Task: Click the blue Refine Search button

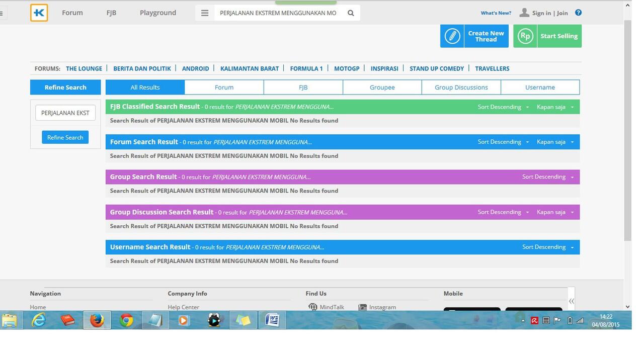Action: (65, 137)
